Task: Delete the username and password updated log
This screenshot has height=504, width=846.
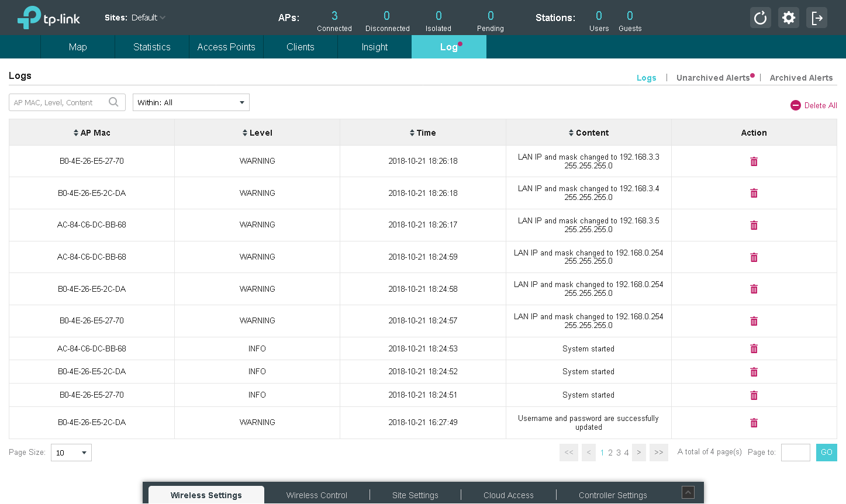Action: (754, 423)
